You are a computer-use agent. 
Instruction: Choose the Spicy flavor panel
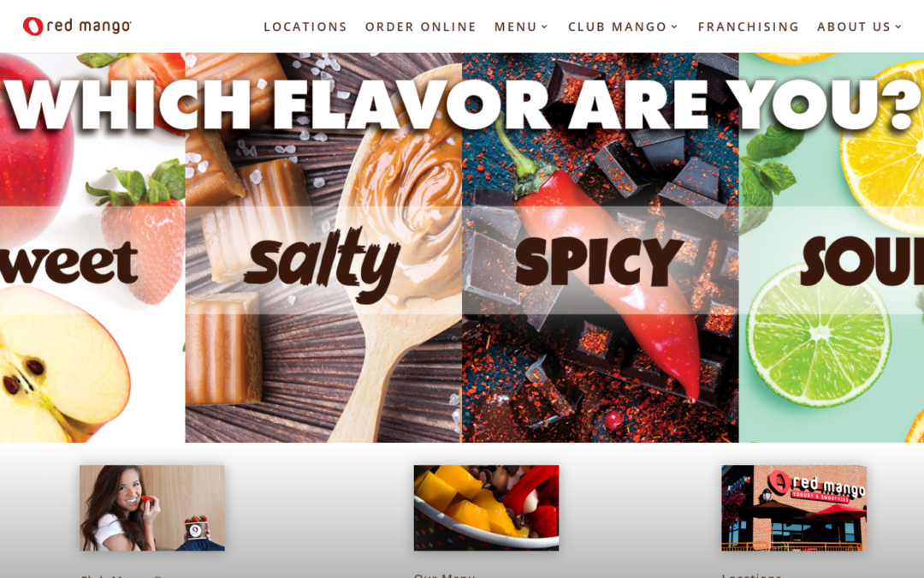pos(600,247)
